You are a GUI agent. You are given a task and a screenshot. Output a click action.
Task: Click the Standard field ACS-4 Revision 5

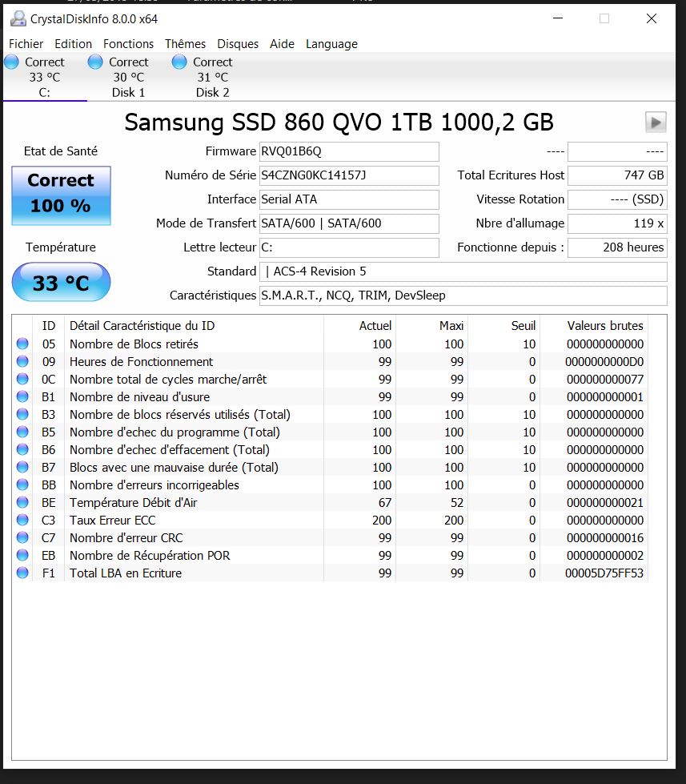(463, 271)
